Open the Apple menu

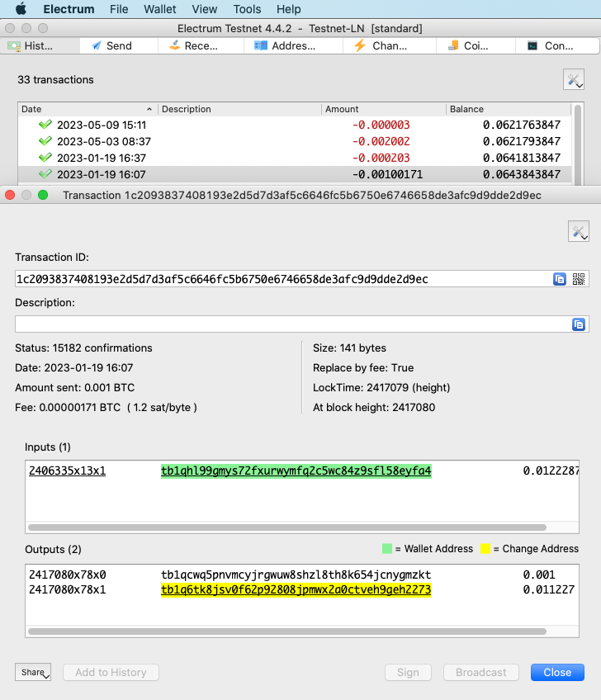point(21,9)
